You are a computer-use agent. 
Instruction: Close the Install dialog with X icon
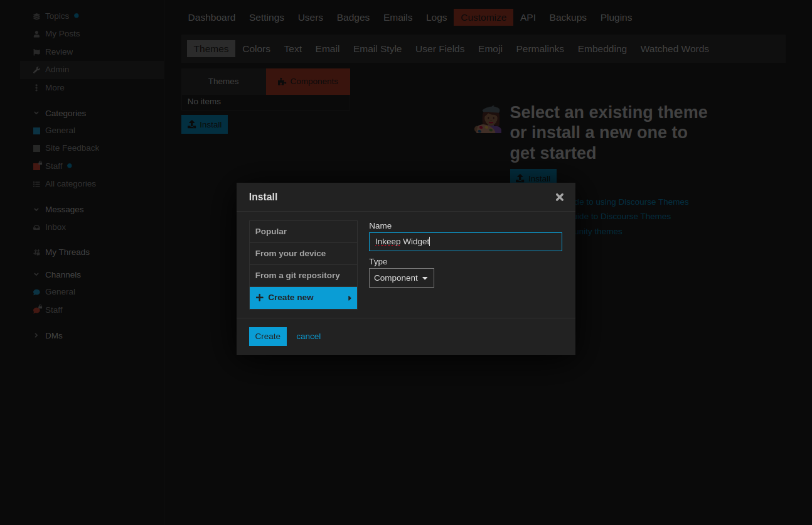[559, 197]
